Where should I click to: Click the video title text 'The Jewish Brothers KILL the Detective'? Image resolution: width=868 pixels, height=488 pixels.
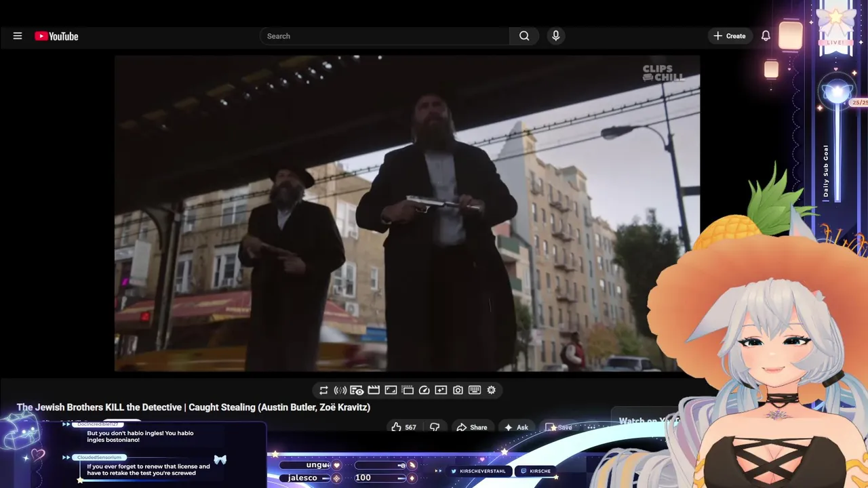click(x=99, y=407)
